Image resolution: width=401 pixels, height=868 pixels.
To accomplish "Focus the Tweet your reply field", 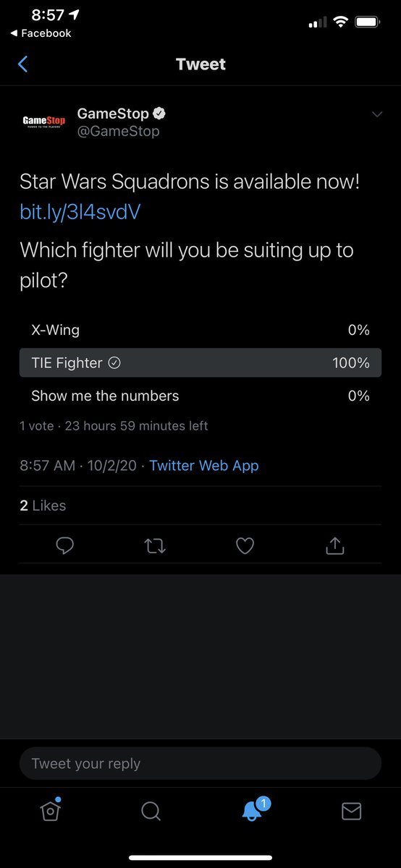I will click(200, 764).
